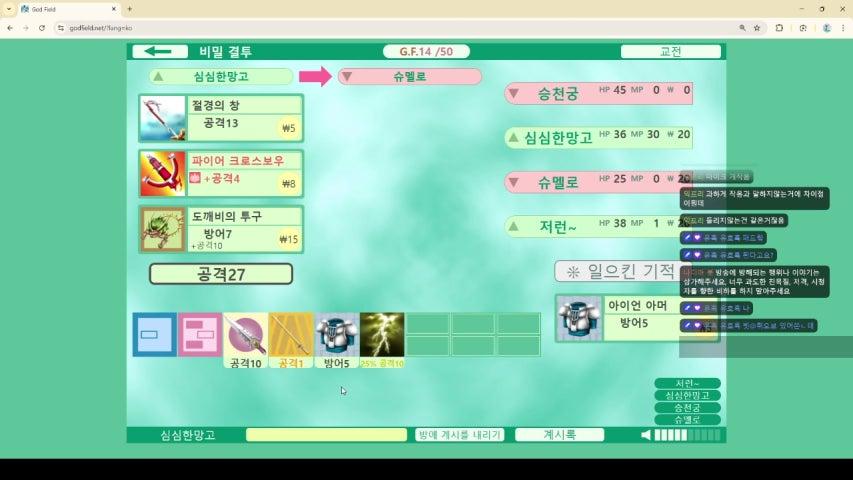This screenshot has width=853, height=480.
Task: Open the browser zoom magnifier icon
Action: 742,28
